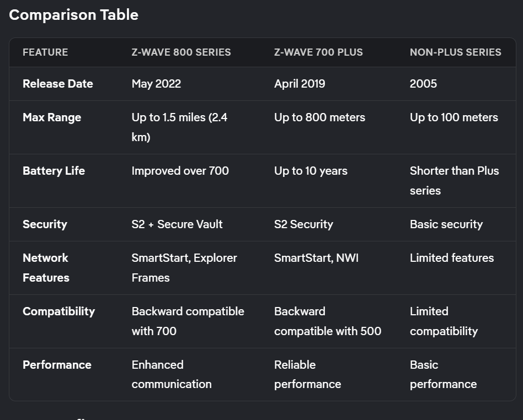Click the Up to 10 years cell
The height and width of the screenshot is (420, 523).
pos(311,171)
